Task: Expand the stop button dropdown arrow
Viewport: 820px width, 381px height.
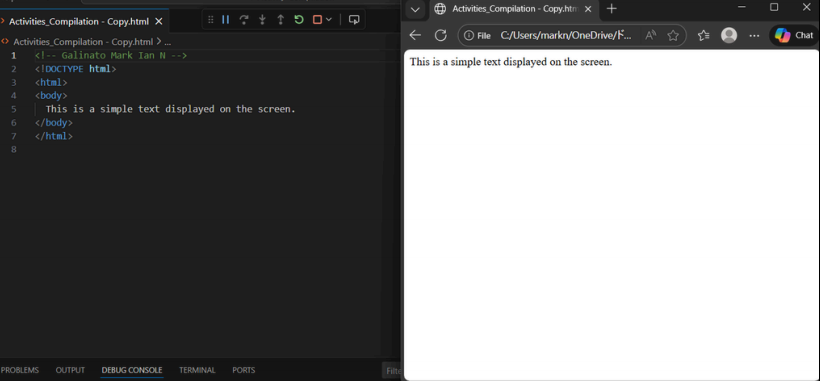Action: tap(328, 20)
